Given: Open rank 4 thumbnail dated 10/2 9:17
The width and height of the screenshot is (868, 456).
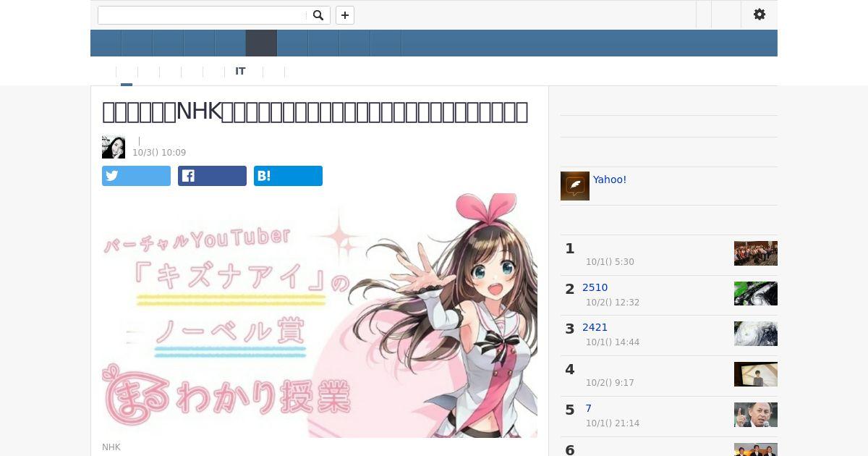Looking at the screenshot, I should (756, 374).
